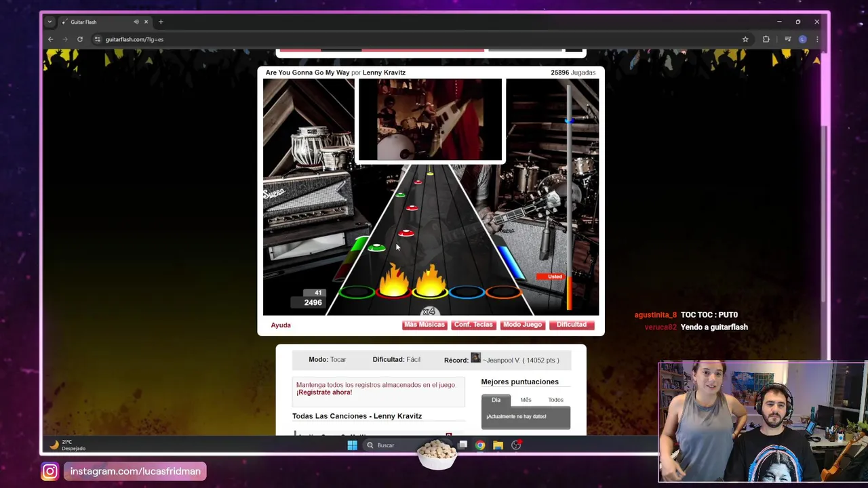
Task: Open File Explorer from the taskbar
Action: click(498, 445)
